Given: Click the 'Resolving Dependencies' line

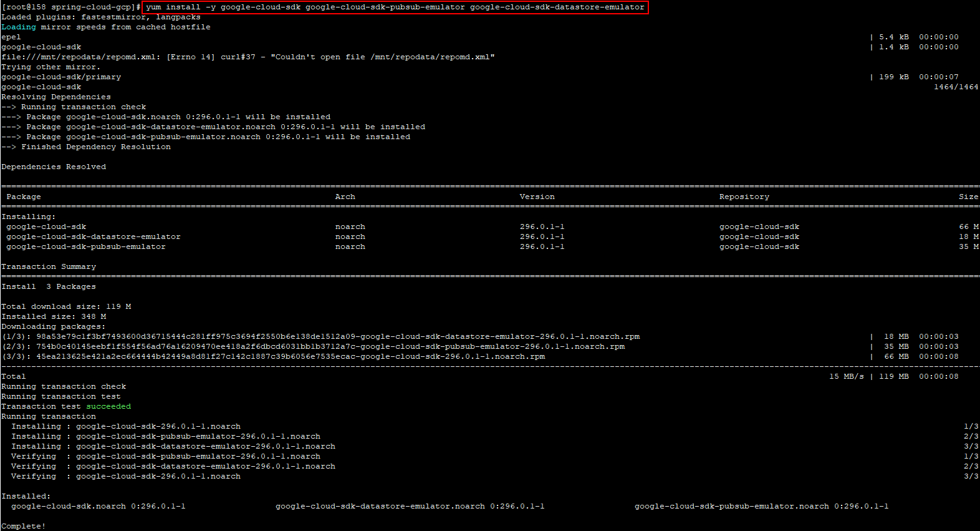Looking at the screenshot, I should pos(56,97).
